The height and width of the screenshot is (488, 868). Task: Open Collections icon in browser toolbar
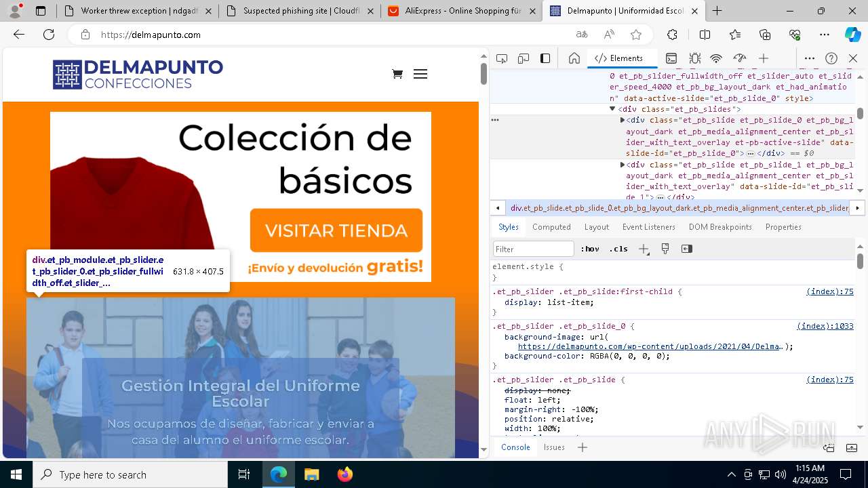(x=765, y=35)
